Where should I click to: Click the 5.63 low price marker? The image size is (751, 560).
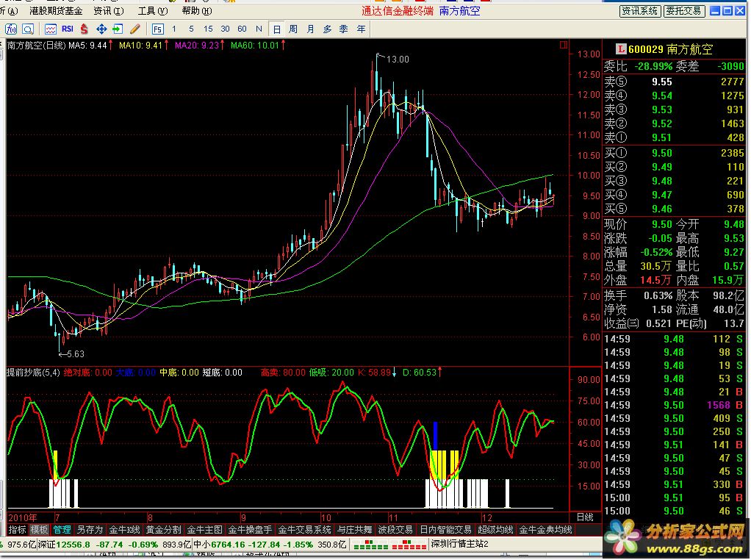tap(75, 354)
